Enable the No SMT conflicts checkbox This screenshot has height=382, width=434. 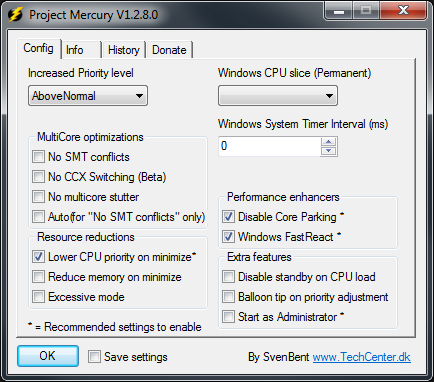point(38,156)
